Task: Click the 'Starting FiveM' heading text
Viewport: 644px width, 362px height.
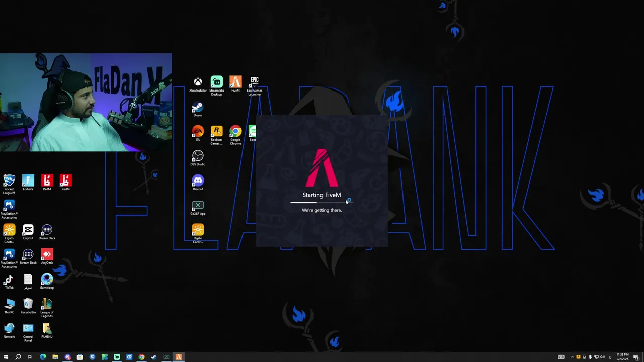Action: (321, 195)
